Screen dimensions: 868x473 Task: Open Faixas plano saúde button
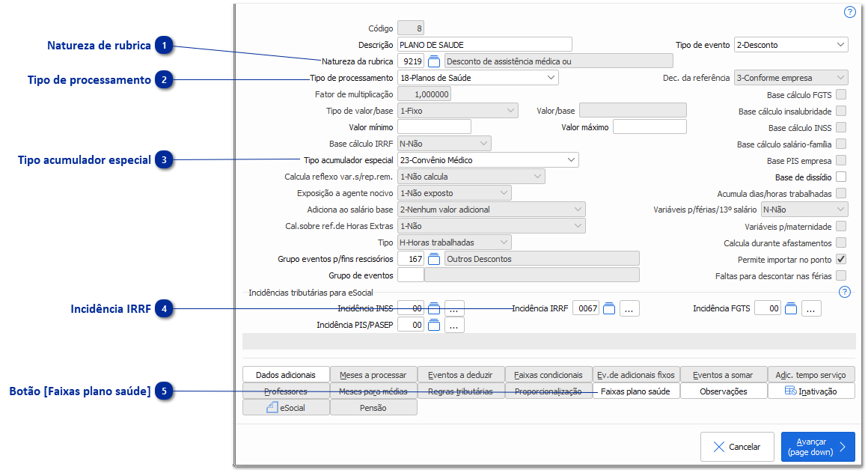click(x=636, y=391)
